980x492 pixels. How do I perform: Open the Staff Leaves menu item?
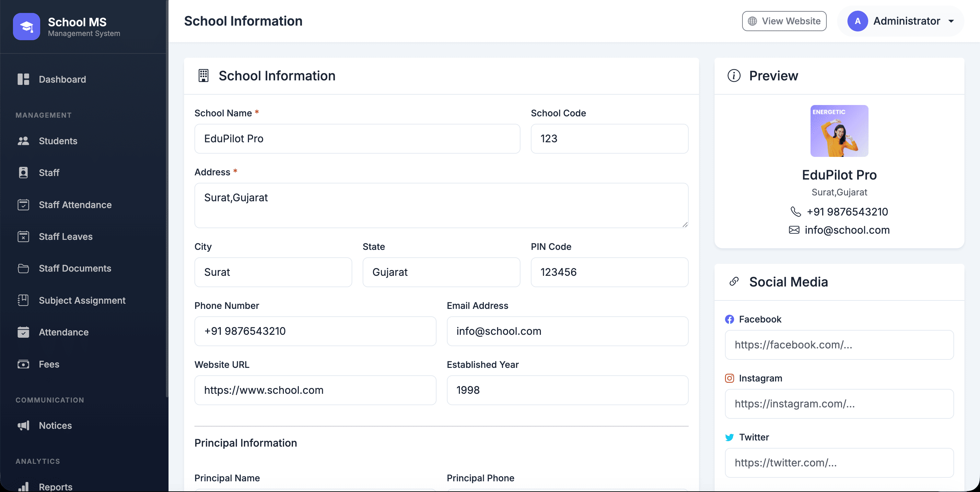coord(65,236)
